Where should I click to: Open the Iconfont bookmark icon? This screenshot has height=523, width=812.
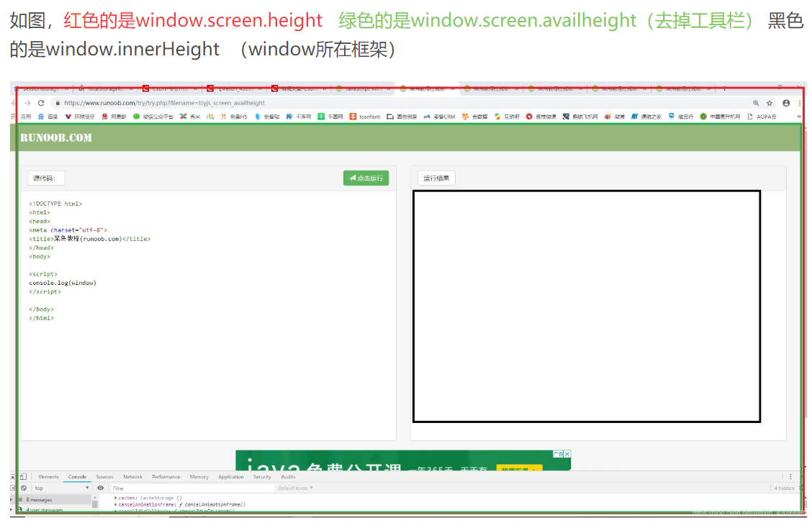point(364,116)
